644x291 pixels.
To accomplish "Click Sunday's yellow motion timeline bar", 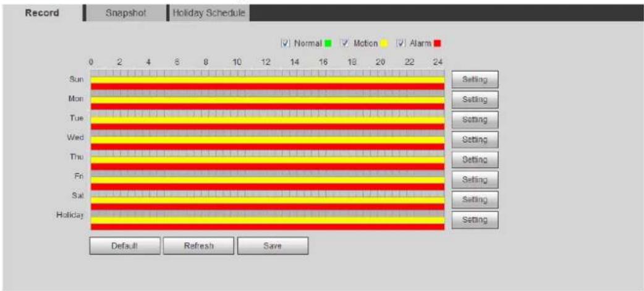I will tap(268, 80).
